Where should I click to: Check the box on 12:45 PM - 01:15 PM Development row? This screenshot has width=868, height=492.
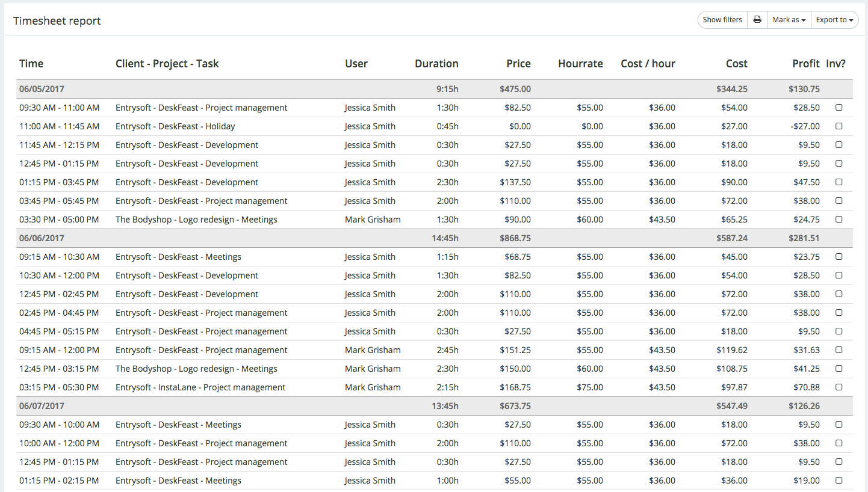839,164
